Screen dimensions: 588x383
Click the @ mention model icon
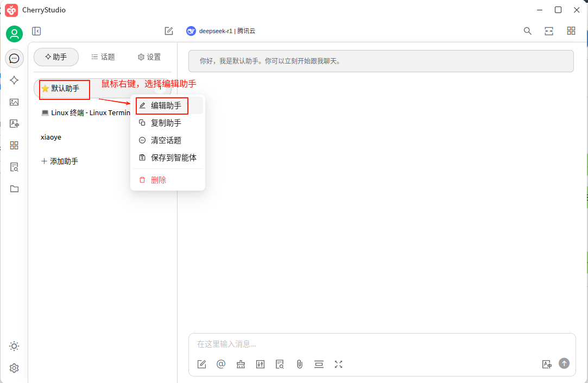point(221,364)
